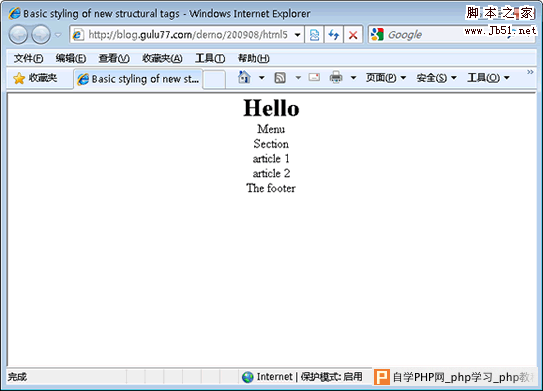Click the Internet protected mode status text

tap(309, 376)
